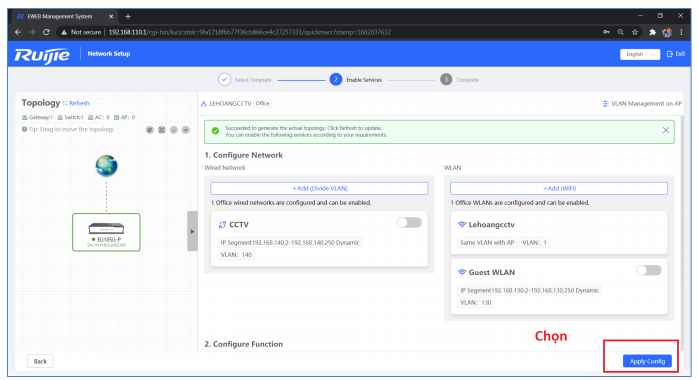Reload the page with browser refresh

click(x=46, y=32)
